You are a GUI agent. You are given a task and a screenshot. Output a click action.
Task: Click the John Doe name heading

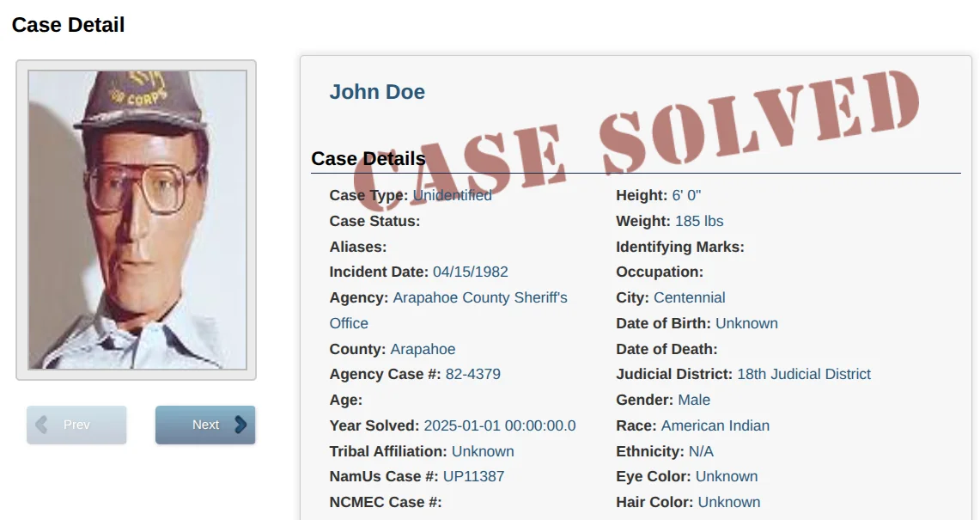377,92
